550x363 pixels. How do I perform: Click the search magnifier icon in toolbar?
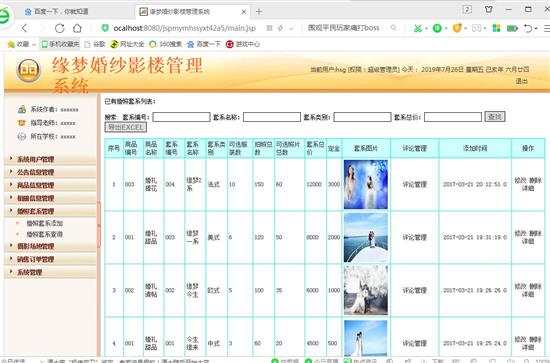click(x=394, y=28)
